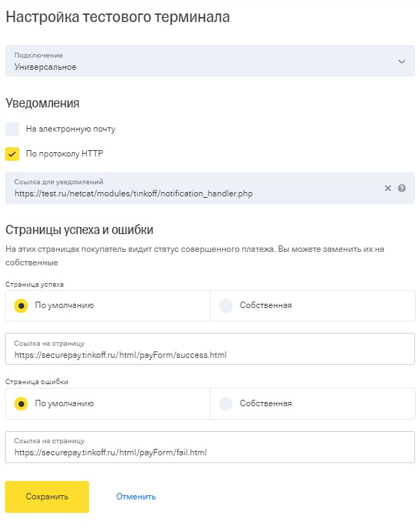
Task: Clear the notification link with X icon
Action: (x=388, y=189)
